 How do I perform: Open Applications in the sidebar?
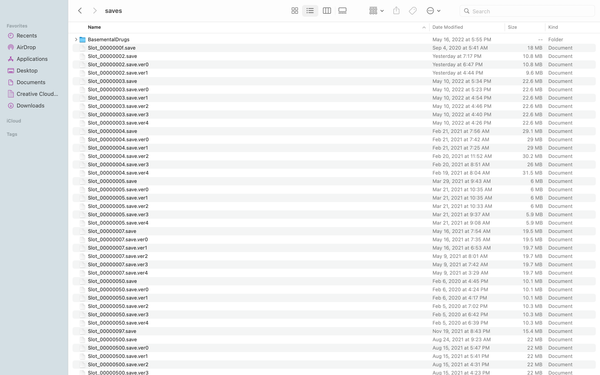(32, 59)
